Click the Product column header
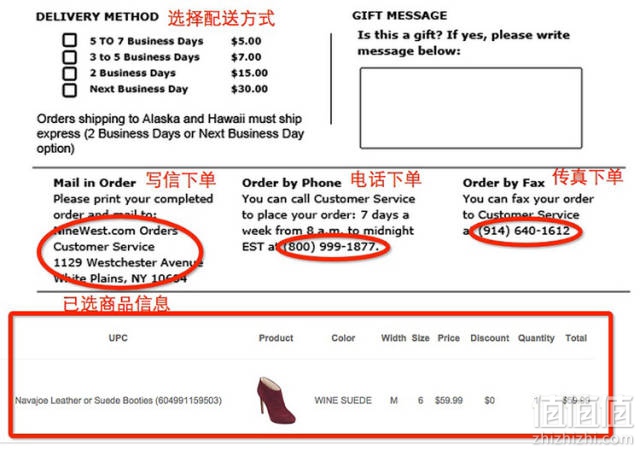The height and width of the screenshot is (451, 640). [x=276, y=338]
